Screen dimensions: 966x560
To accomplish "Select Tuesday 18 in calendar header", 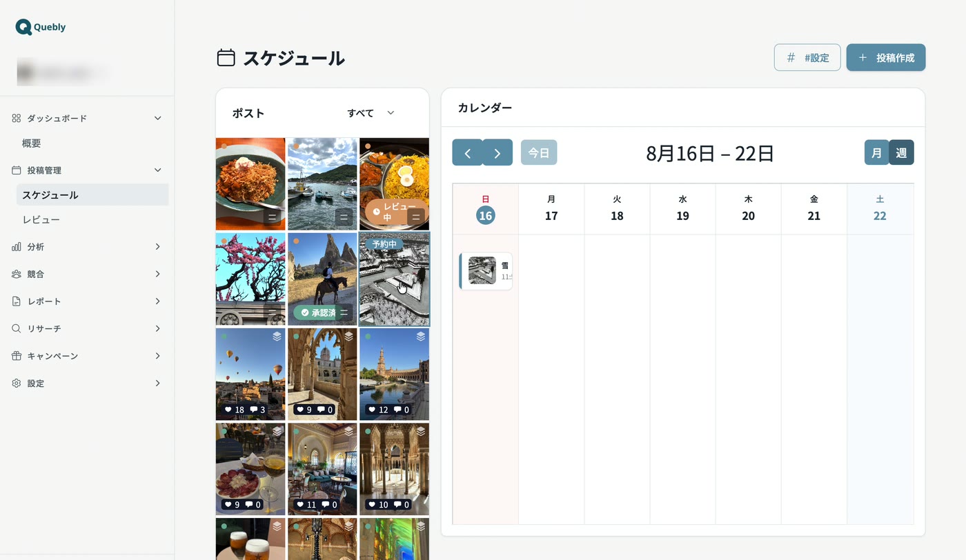I will 617,209.
